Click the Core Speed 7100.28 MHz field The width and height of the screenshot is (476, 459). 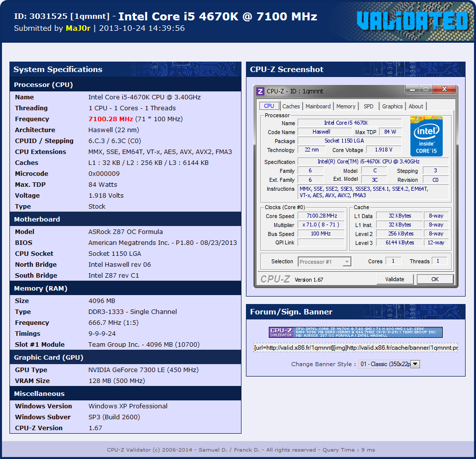click(321, 216)
